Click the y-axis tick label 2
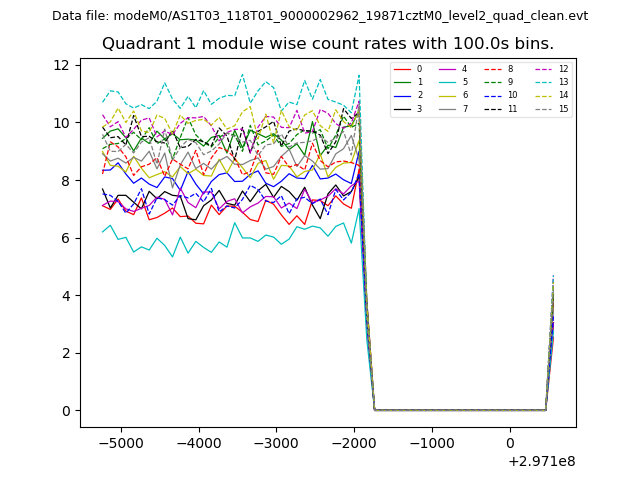Image resolution: width=640 pixels, height=480 pixels. [65, 353]
